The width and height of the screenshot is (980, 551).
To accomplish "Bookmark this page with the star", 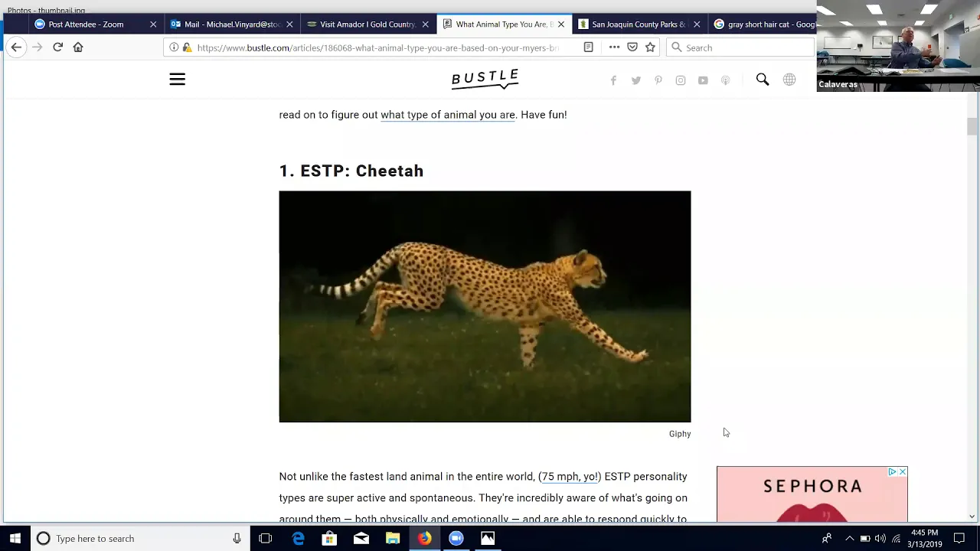I will pos(650,47).
